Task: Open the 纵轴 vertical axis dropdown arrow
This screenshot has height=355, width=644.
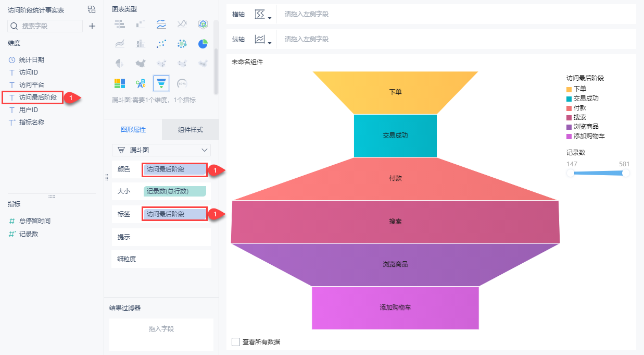Action: pos(270,42)
